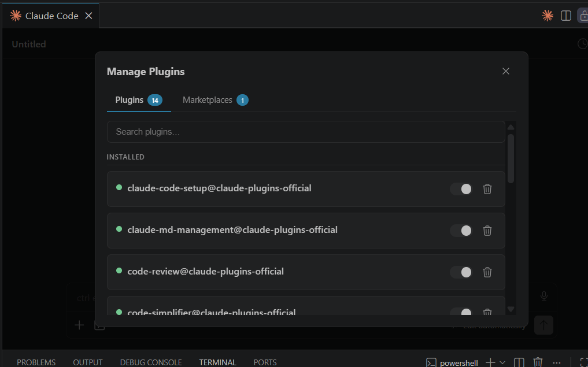Open terminal panel more actions ellipsis
The height and width of the screenshot is (367, 588).
point(557,363)
